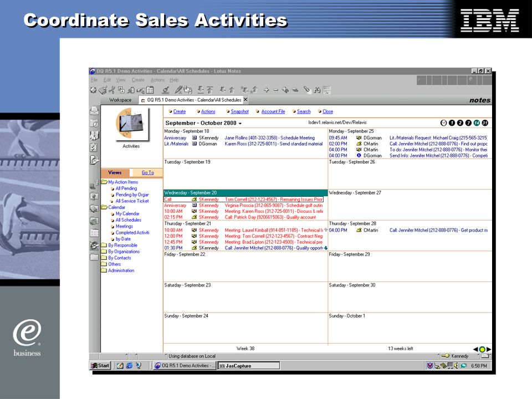Open the All Service Ticket view
The image size is (532, 399).
pos(132,201)
